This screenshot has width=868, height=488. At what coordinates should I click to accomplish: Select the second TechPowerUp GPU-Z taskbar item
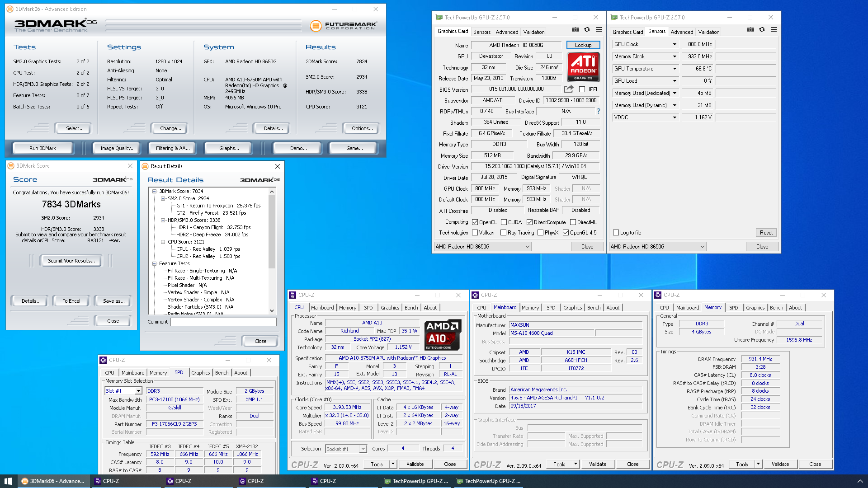pos(488,481)
